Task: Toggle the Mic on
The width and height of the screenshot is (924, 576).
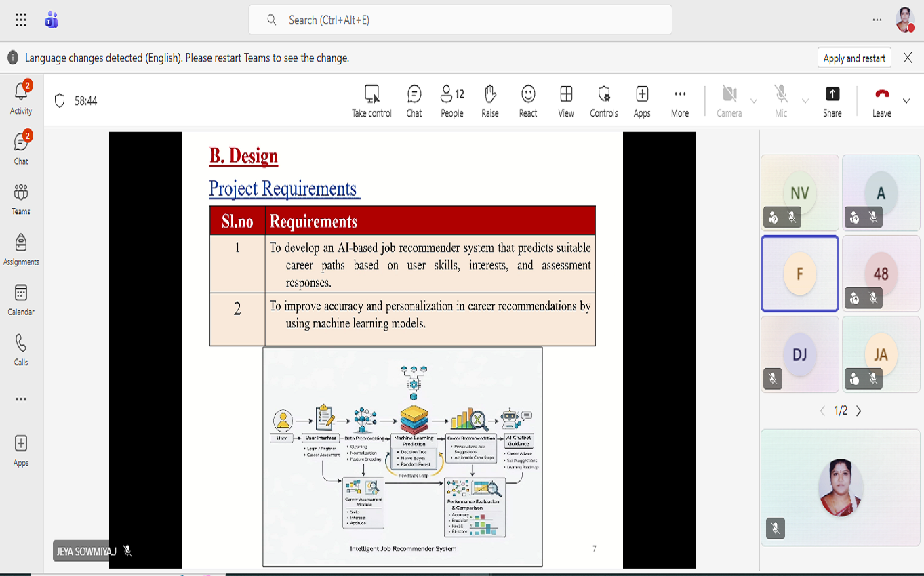Action: [781, 101]
